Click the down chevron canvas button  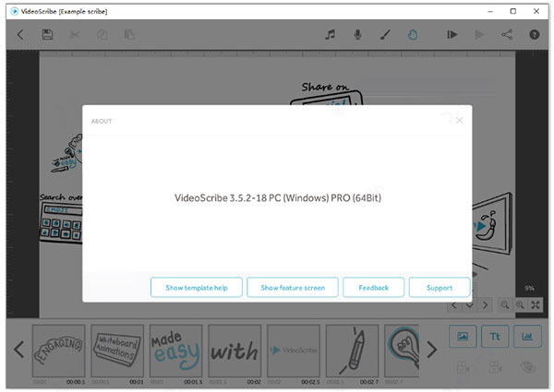470,305
